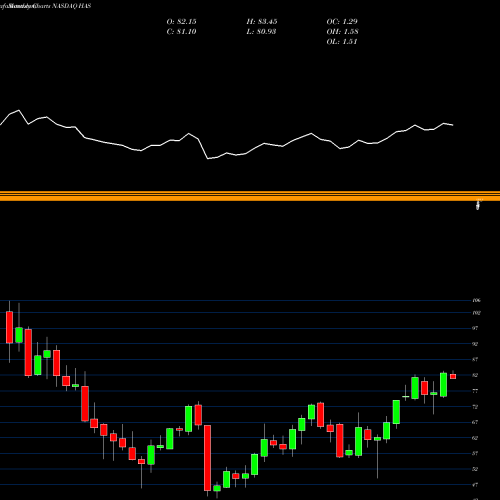The width and height of the screenshot is (500, 500).
Task: Click the 77 price axis label
Action: click(x=475, y=391)
